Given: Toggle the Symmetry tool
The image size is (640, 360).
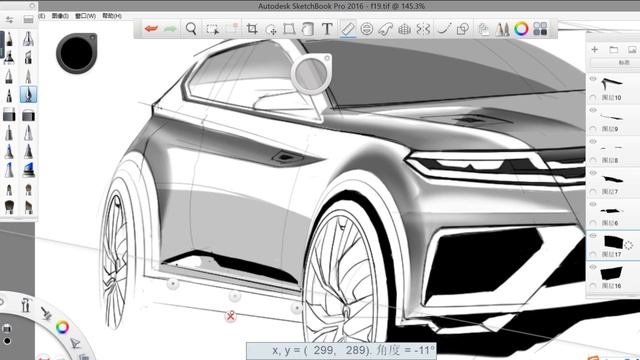Looking at the screenshot, I should pos(424,29).
